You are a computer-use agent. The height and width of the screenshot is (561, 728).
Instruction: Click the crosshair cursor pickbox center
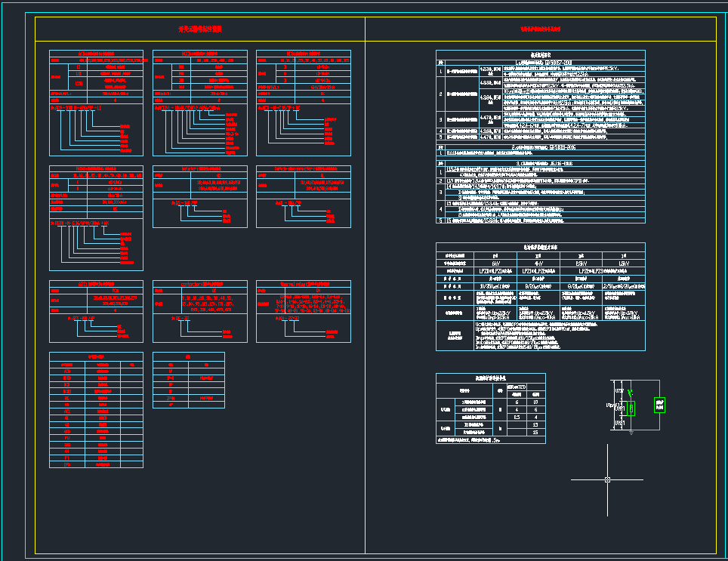608,479
